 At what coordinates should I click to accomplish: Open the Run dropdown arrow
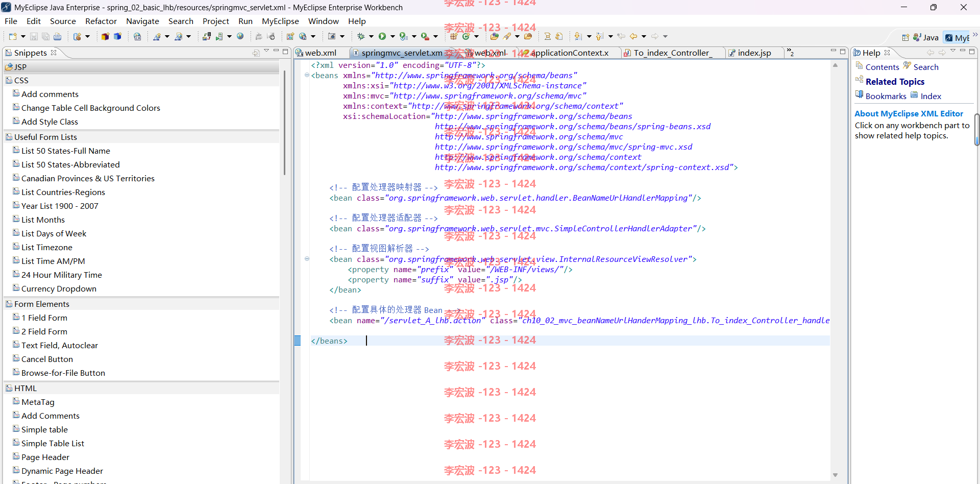pyautogui.click(x=393, y=36)
